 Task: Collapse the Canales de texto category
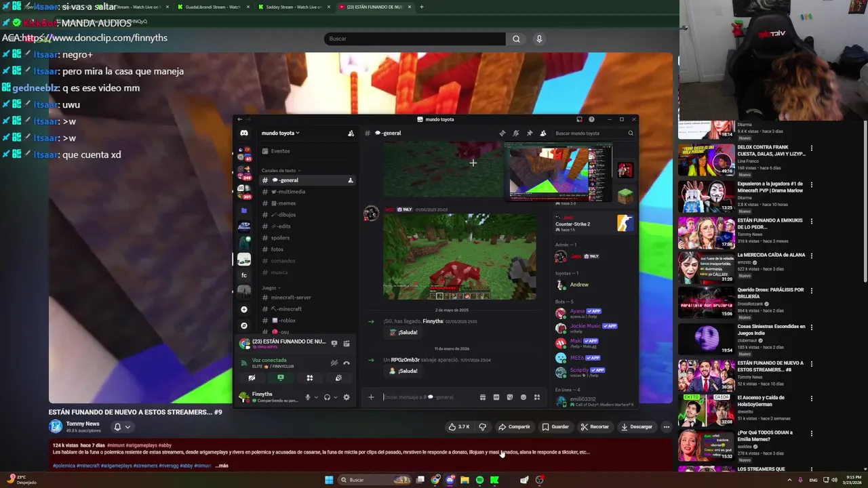(x=280, y=171)
